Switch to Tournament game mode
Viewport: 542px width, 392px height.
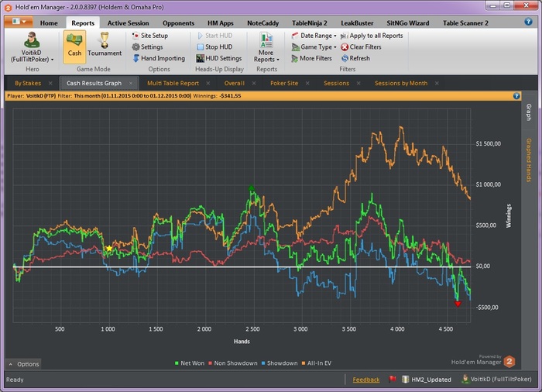click(x=104, y=46)
